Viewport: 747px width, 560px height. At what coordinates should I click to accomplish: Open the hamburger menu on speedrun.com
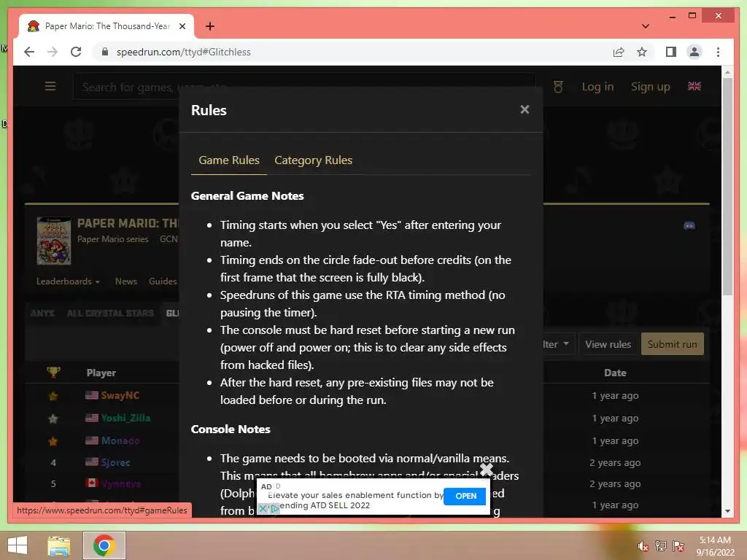click(x=50, y=87)
